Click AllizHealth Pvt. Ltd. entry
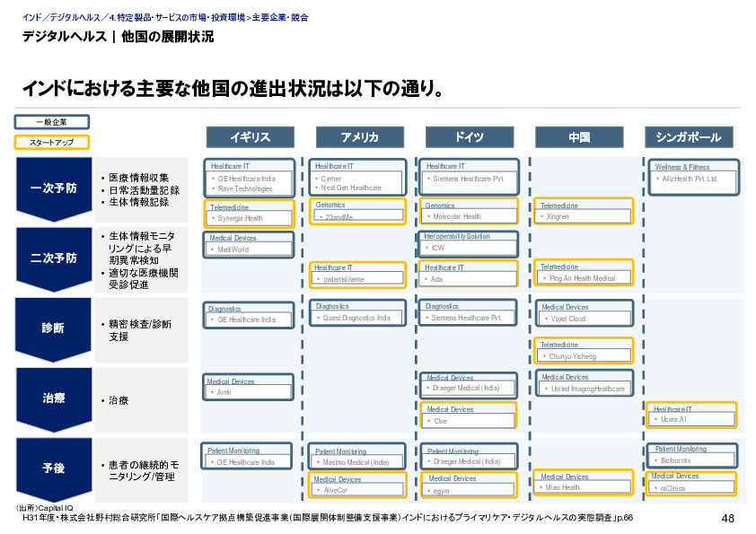 690,179
